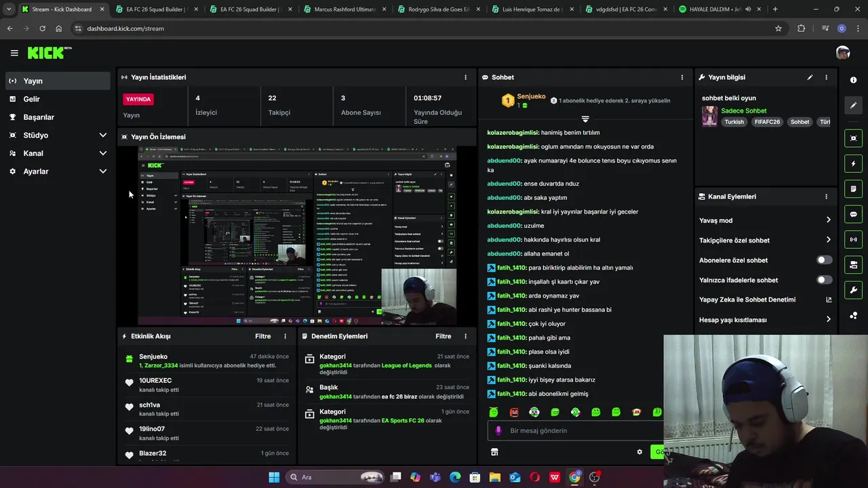Open Yapay Zeka ile Sohbet Denetimi external link
This screenshot has width=868, height=488.
click(x=829, y=300)
